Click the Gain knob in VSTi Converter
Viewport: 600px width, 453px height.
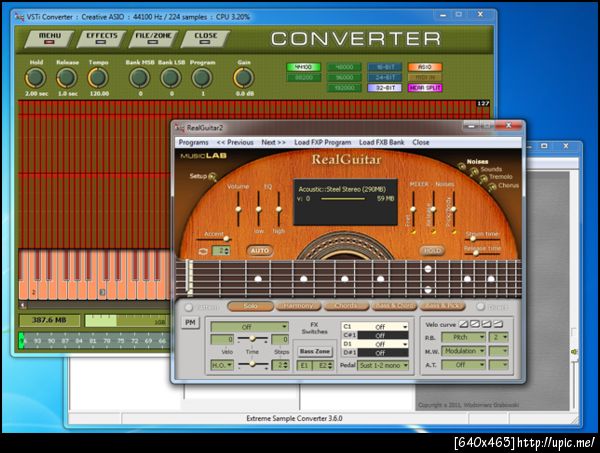tap(244, 78)
